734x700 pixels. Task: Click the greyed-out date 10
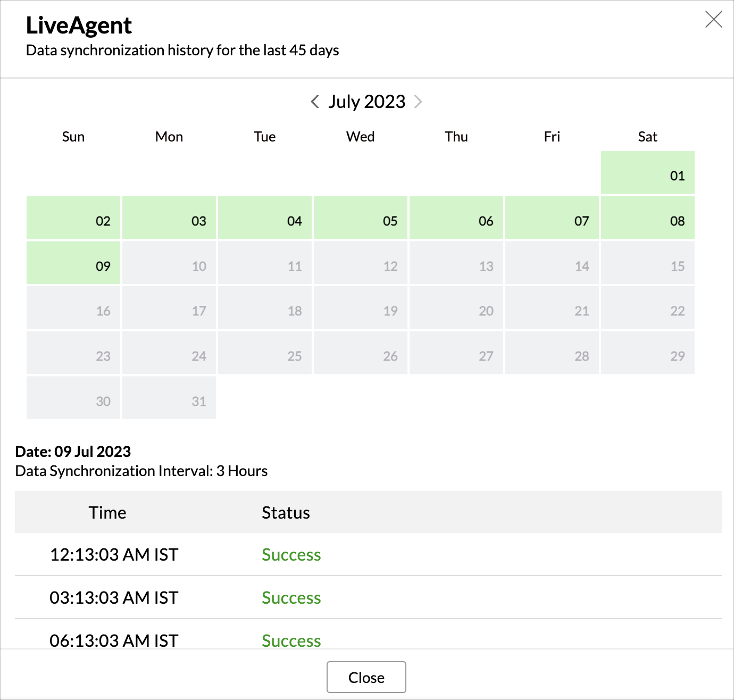click(x=169, y=263)
